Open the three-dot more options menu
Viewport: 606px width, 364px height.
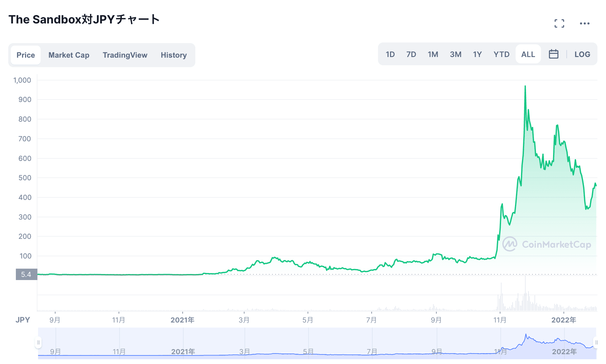584,23
